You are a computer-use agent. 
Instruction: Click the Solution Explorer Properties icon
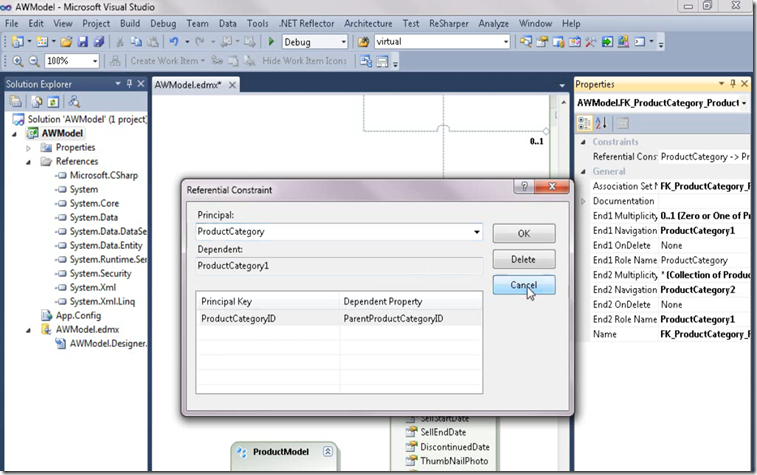[x=16, y=102]
